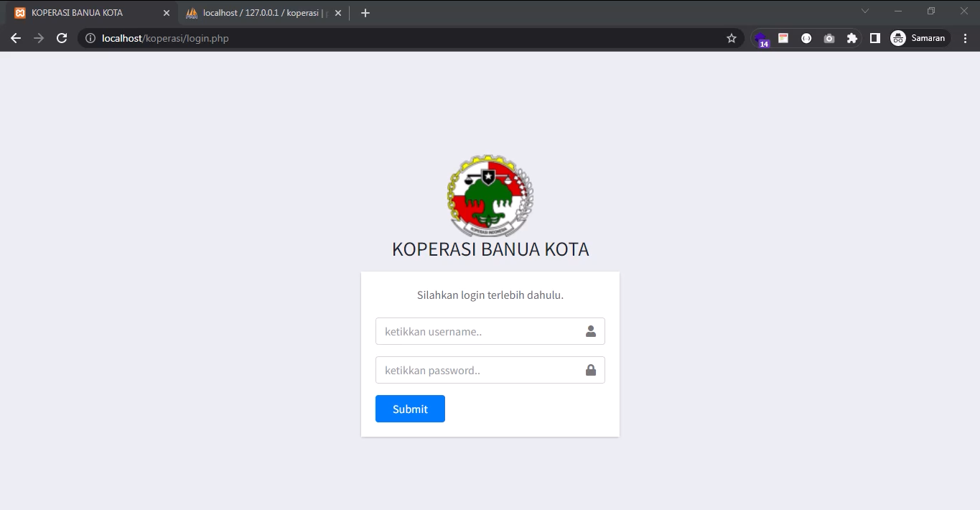This screenshot has height=510, width=980.
Task: Focus the ketikkan username input field
Action: point(490,331)
